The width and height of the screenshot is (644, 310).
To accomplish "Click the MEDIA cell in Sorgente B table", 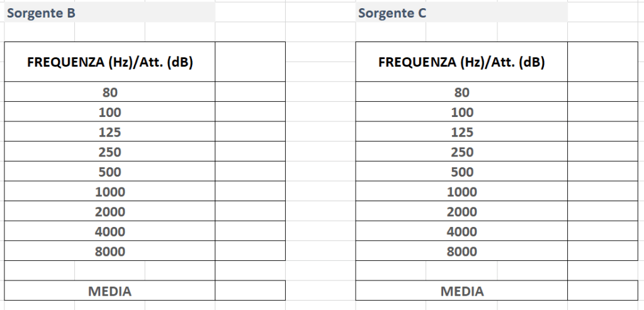I will tap(110, 291).
